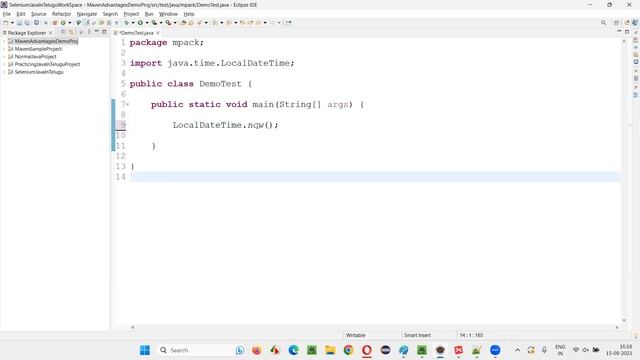Viewport: 640px width, 360px height.
Task: Close the DemoTest.java editor tab
Action: point(158,33)
